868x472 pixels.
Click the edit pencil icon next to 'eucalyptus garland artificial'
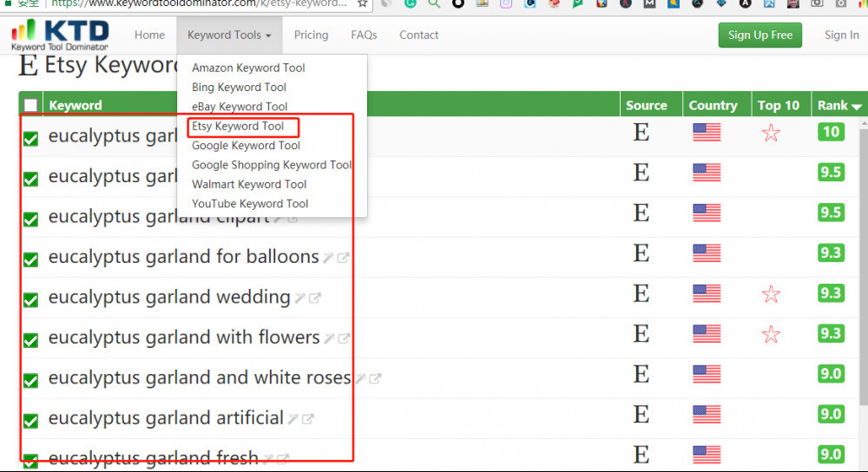tap(293, 419)
